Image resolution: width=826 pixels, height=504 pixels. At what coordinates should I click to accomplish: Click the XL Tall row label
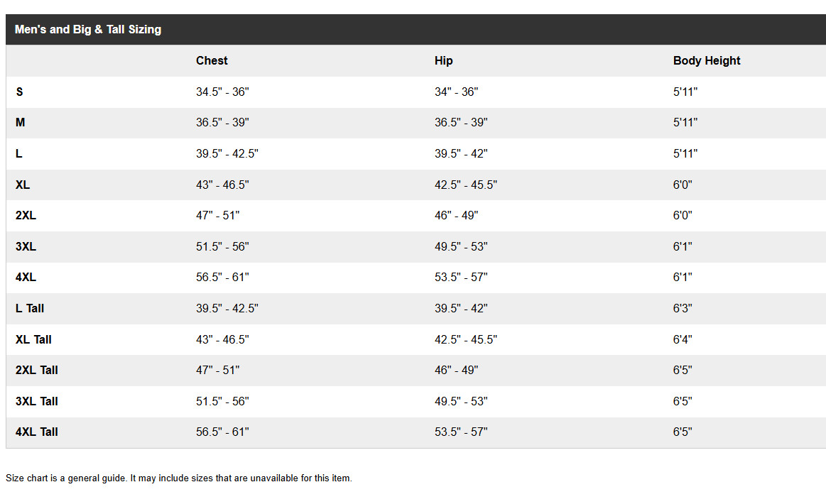tap(33, 340)
